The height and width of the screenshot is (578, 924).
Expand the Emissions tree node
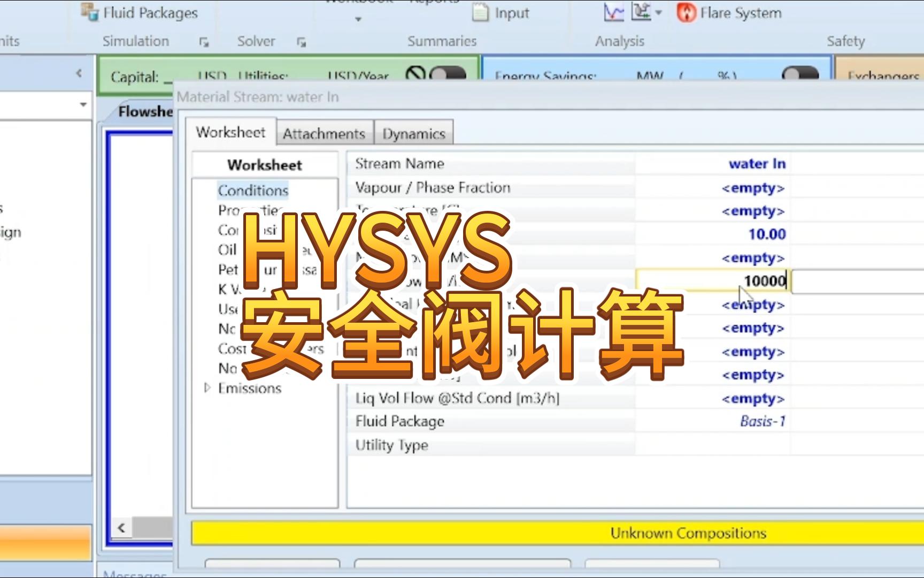tap(207, 388)
